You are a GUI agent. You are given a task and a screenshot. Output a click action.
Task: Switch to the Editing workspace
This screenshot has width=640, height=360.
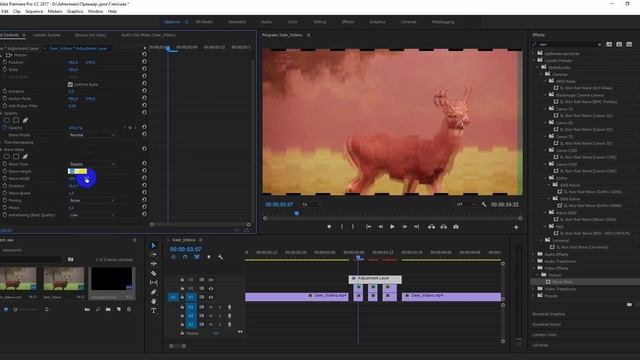tap(320, 22)
